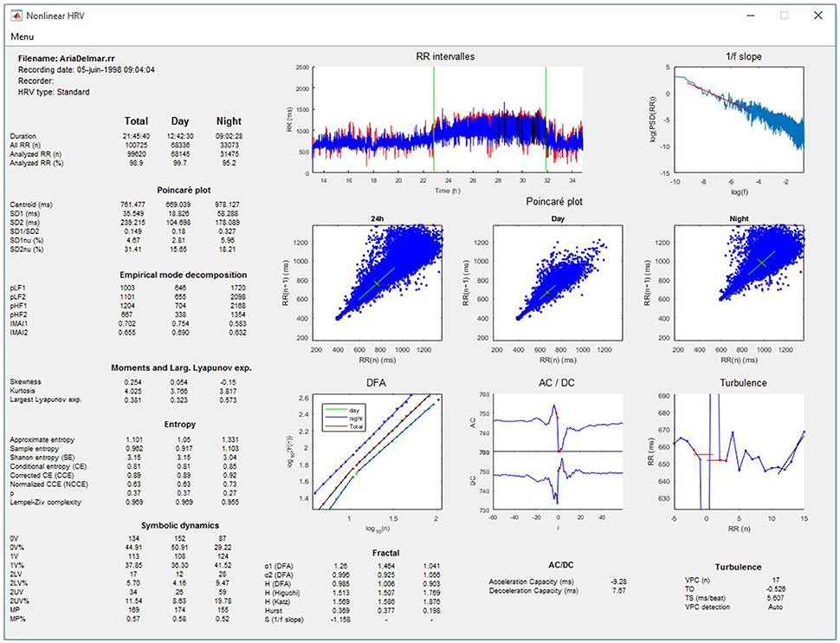Click the 'Largest Lyapunov exp.' row label
Screen dimensions: 840x643
coord(46,399)
